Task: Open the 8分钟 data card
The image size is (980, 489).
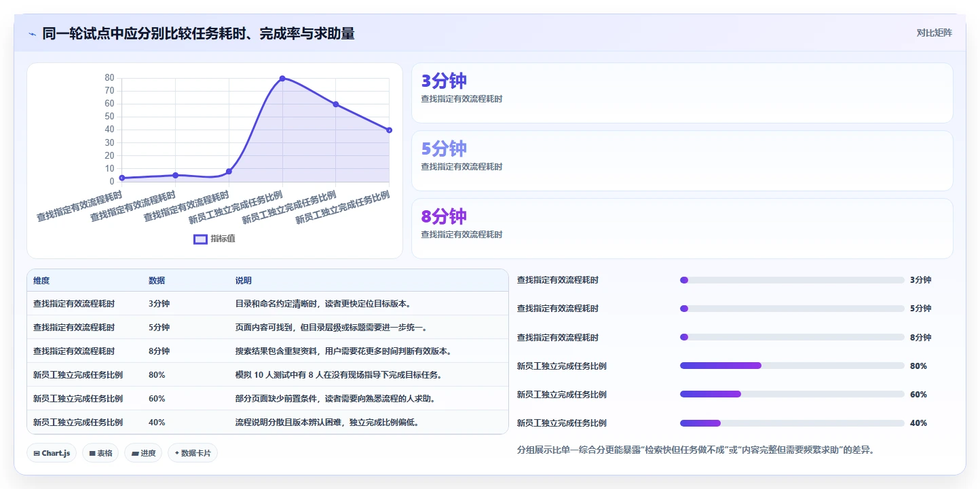Action: [682, 229]
